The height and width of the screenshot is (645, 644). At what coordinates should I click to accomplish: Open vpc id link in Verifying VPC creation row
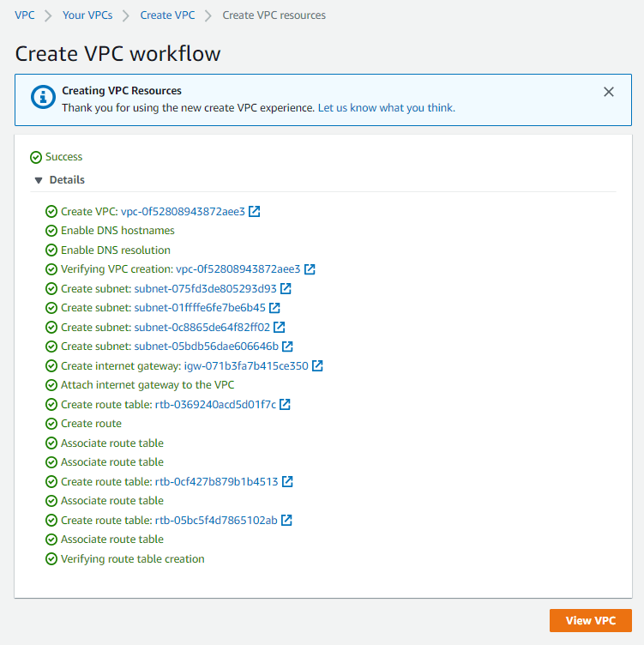coord(238,269)
